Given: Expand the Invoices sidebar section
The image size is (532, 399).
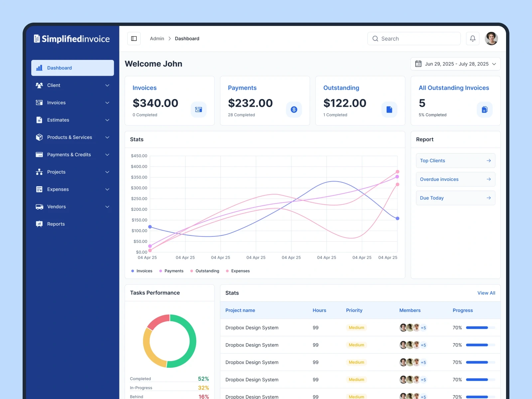Looking at the screenshot, I should [107, 103].
